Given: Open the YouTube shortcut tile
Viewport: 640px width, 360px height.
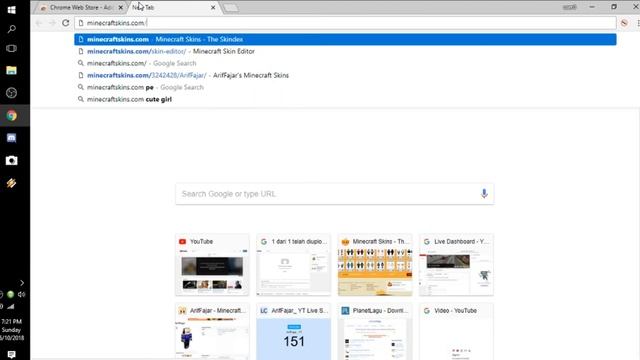Looking at the screenshot, I should (x=212, y=264).
